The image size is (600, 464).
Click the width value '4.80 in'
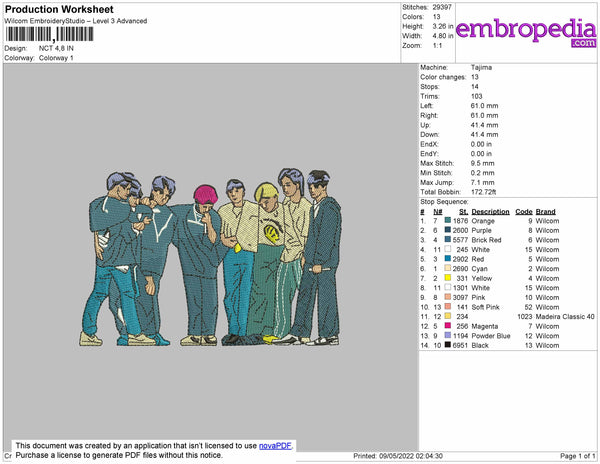coord(443,36)
